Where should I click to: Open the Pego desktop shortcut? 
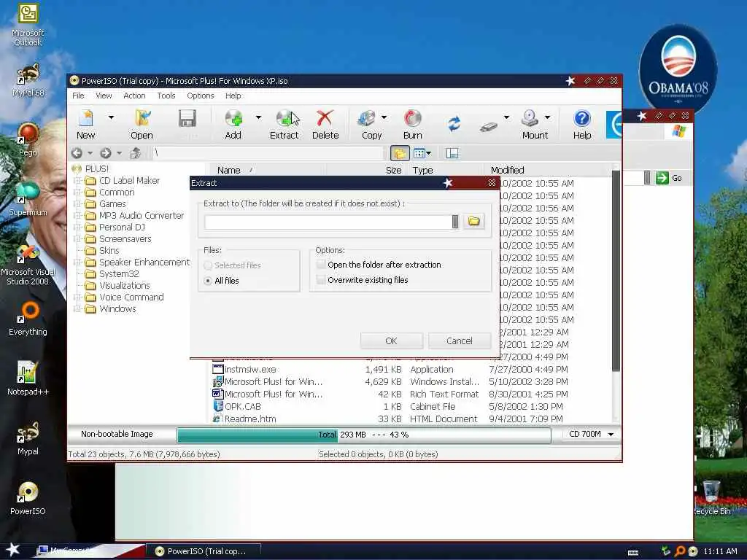click(x=28, y=139)
